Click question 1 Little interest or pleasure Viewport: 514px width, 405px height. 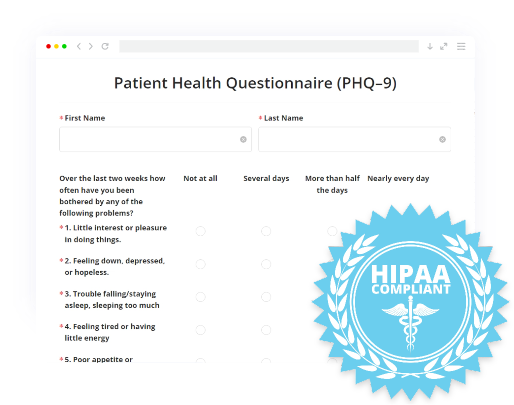[116, 233]
